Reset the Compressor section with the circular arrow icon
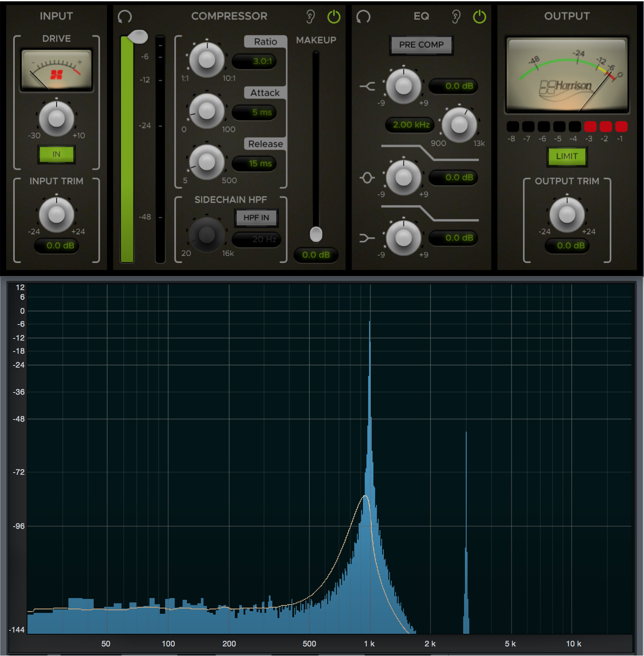644x656 pixels. 125,17
